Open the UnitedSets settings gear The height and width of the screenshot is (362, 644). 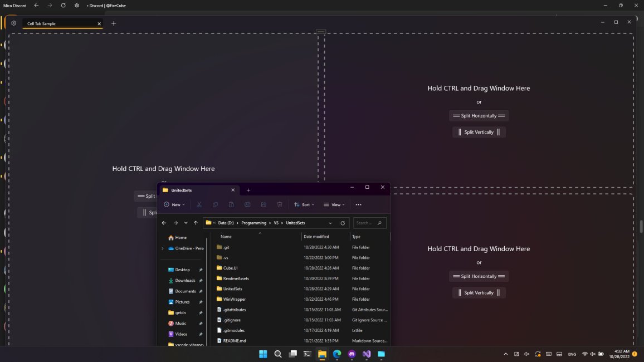click(13, 23)
